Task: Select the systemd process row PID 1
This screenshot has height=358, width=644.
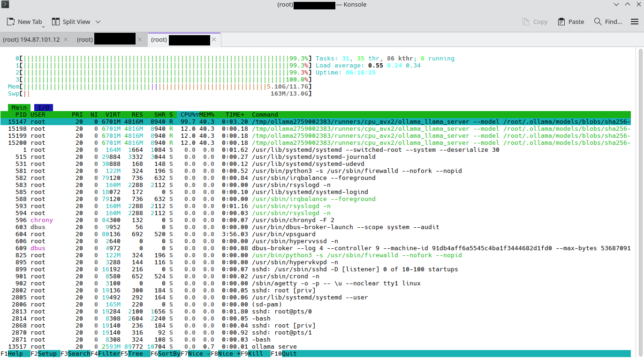Action: [x=316, y=150]
